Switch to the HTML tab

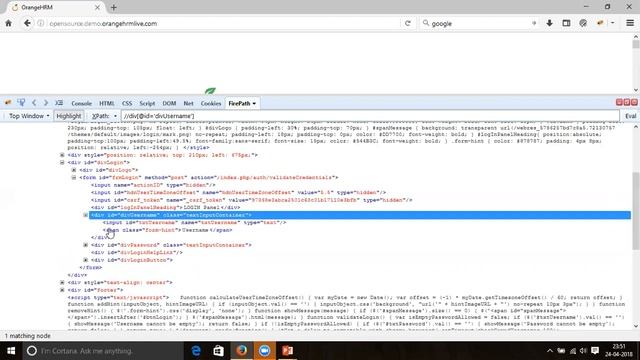coord(107,104)
